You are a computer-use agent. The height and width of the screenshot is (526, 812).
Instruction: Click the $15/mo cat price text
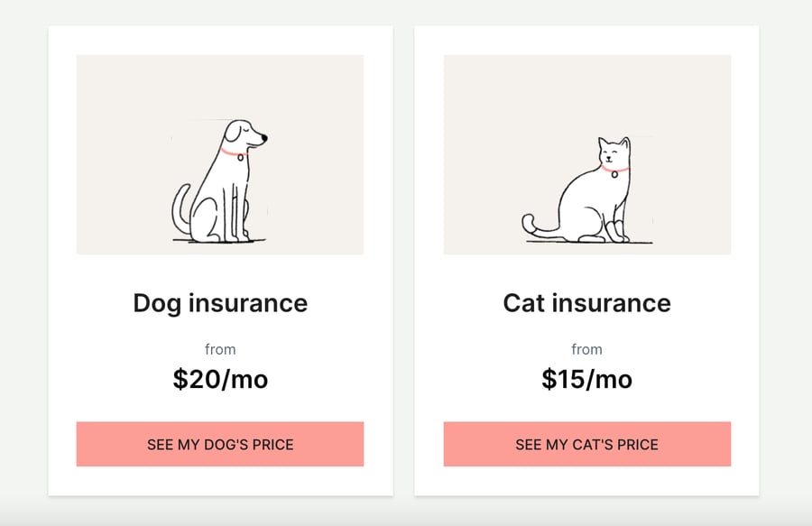click(586, 379)
